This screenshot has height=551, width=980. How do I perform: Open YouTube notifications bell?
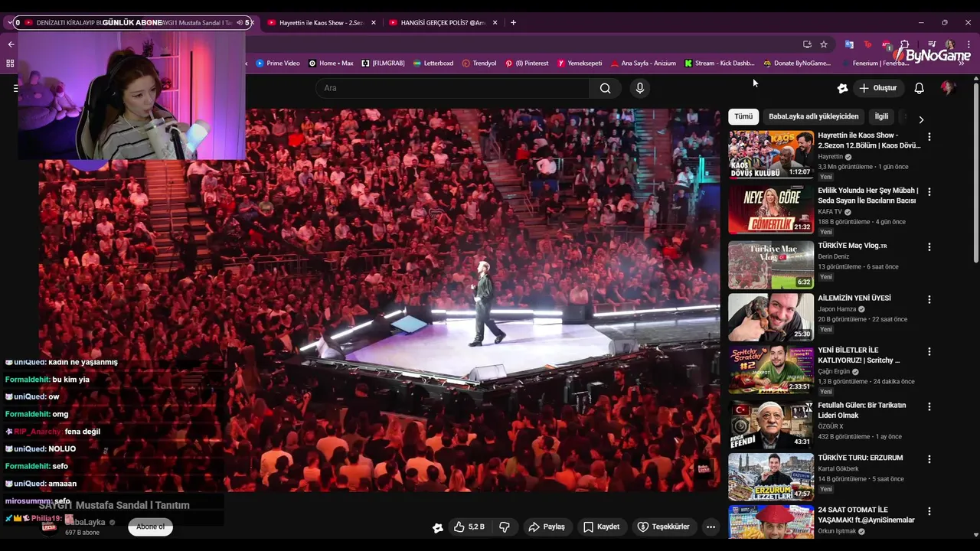point(920,88)
